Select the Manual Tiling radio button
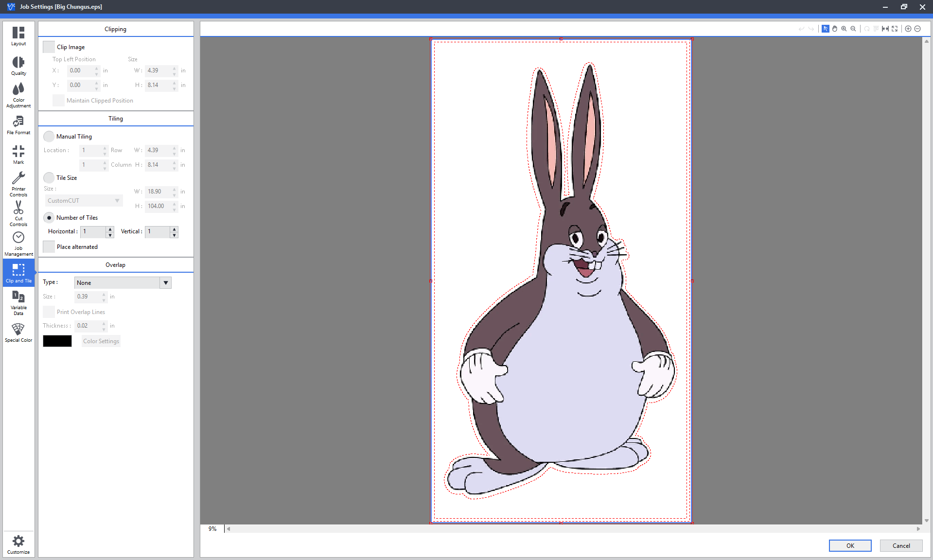Screen dimensions: 933x560 click(49, 137)
